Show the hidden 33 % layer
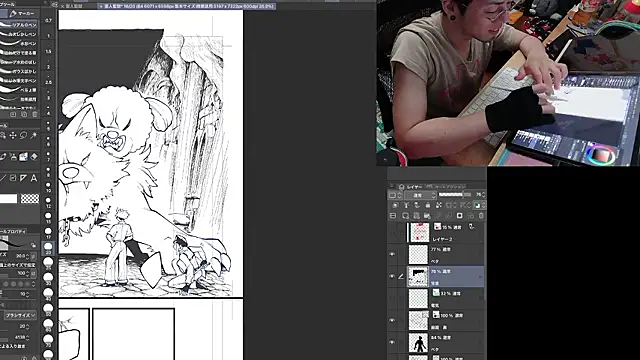Viewport: 640px width, 360px height. tap(392, 298)
